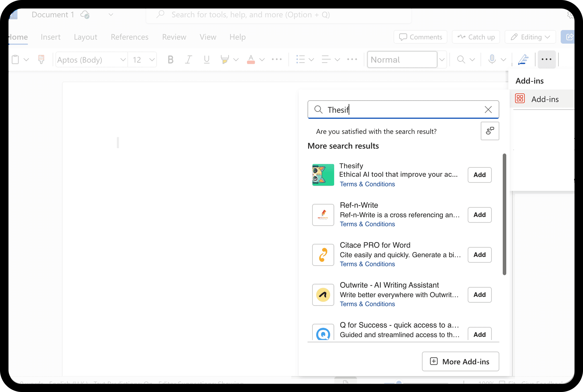Screen dimensions: 583x392
Task: Open Ref-n-Write Terms & Conditions link
Action: (x=367, y=224)
